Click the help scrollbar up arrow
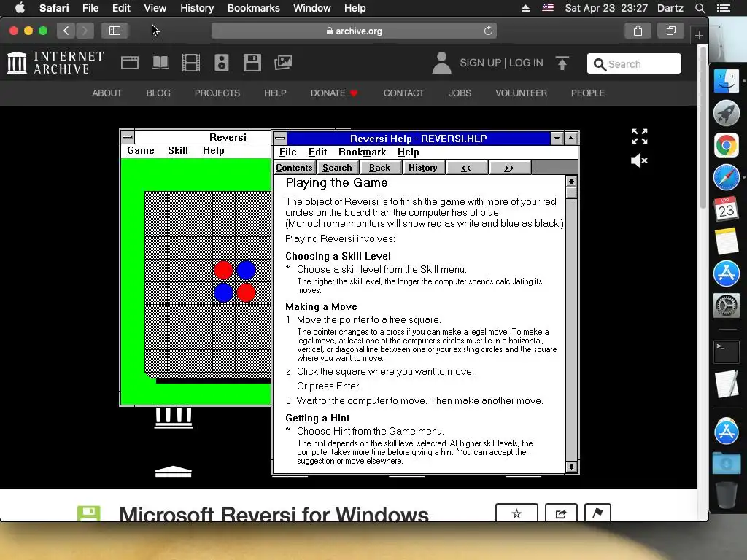The width and height of the screenshot is (747, 560). (571, 182)
